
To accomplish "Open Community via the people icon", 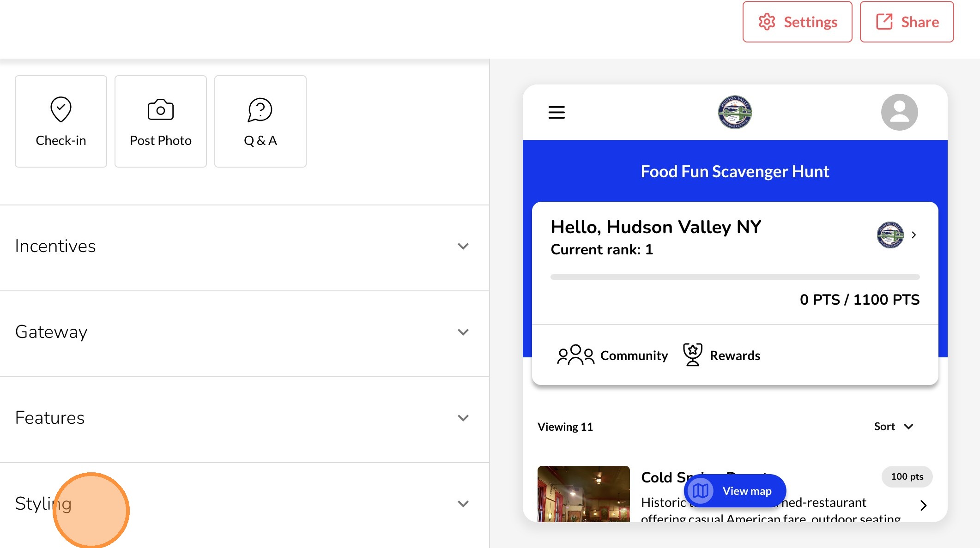I will (575, 355).
